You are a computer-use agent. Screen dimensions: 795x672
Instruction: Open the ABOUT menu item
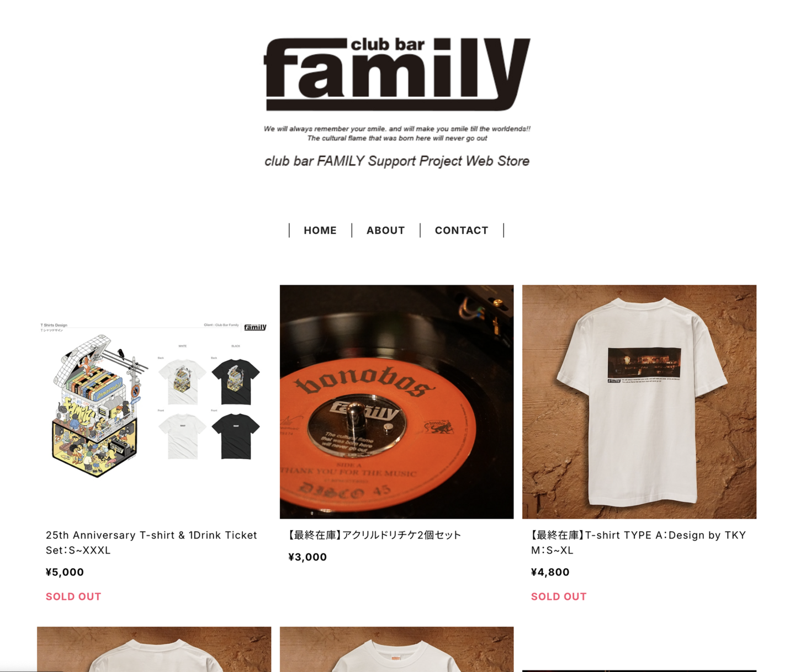[x=385, y=231]
